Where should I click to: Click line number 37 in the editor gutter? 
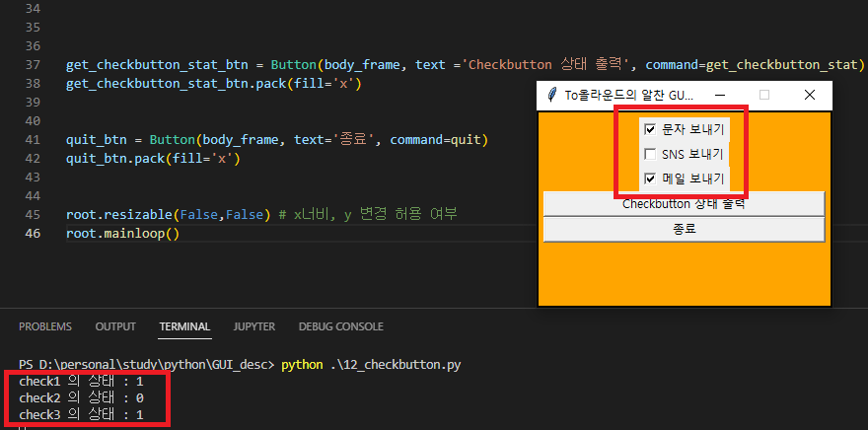click(x=33, y=65)
